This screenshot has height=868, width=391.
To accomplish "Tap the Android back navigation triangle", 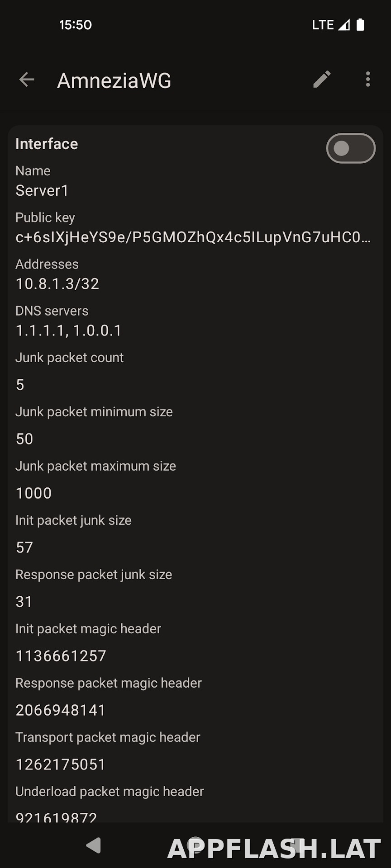I will click(x=93, y=845).
